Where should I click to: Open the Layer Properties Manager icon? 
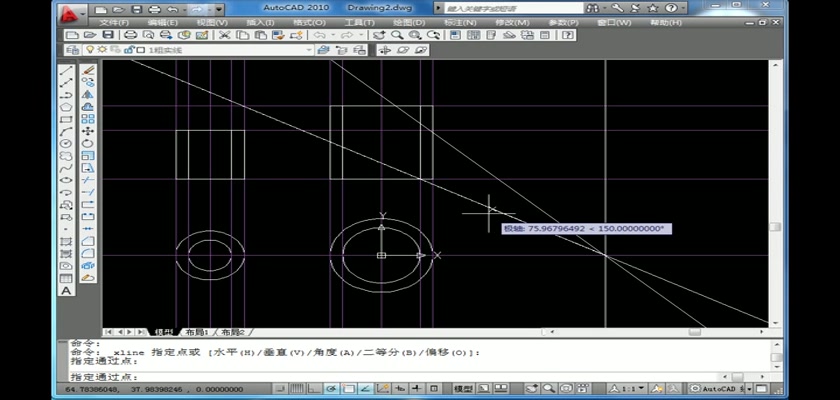72,50
